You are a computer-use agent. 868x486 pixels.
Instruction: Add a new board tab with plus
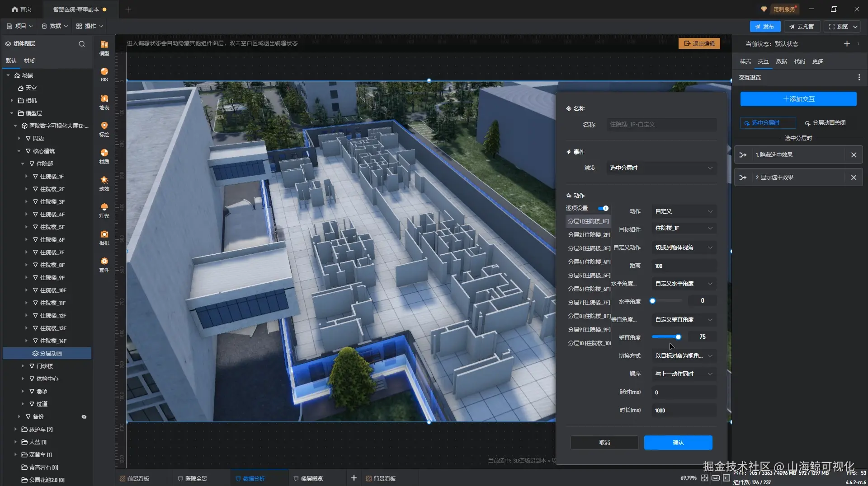354,478
